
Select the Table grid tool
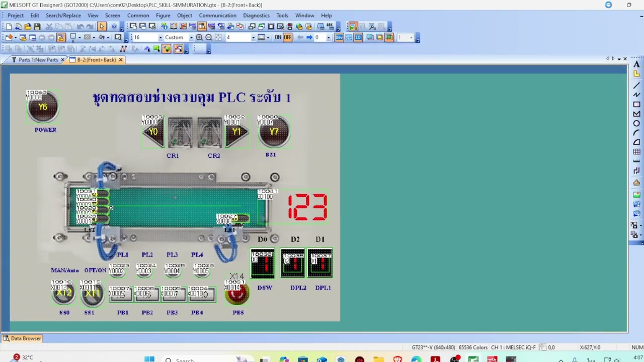tap(636, 152)
